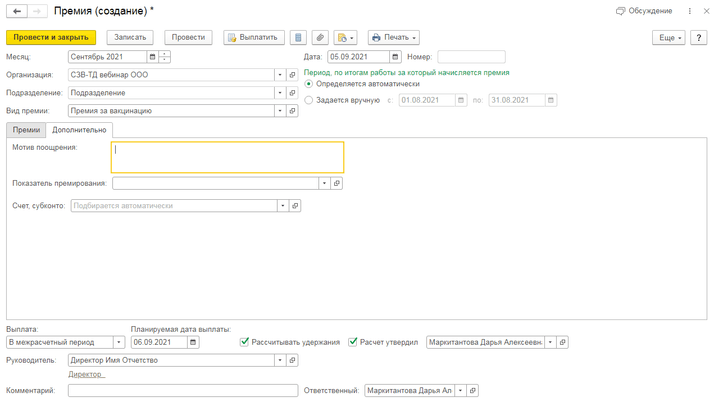Viewport: 714px width, 408px height.
Task: Open Организация record via open icon
Action: 293,75
